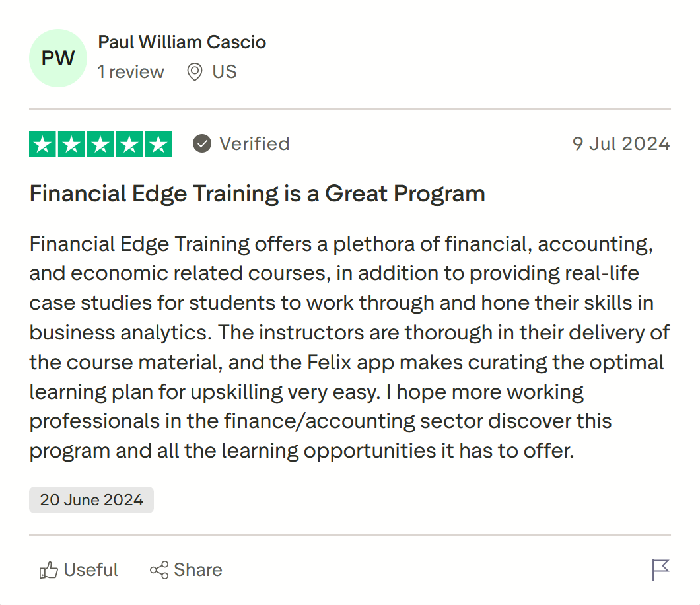Screen dimensions: 700x605
Task: Click the PW avatar circle
Action: (58, 58)
